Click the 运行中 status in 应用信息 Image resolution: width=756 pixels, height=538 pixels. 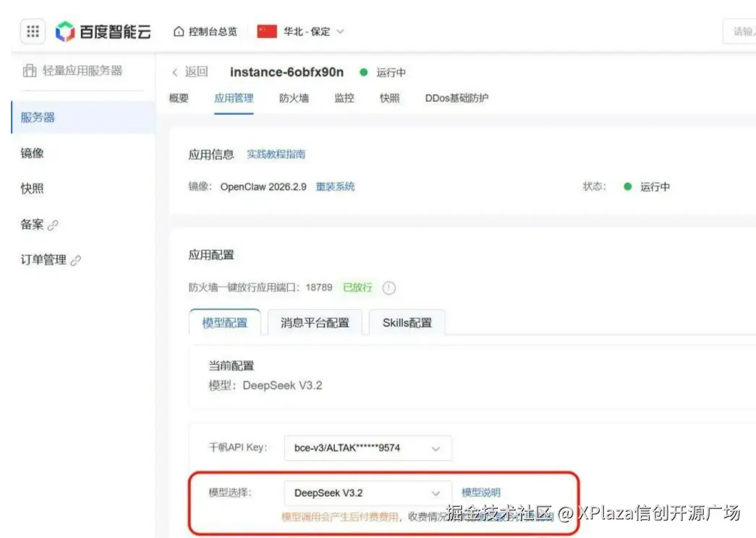pos(655,187)
